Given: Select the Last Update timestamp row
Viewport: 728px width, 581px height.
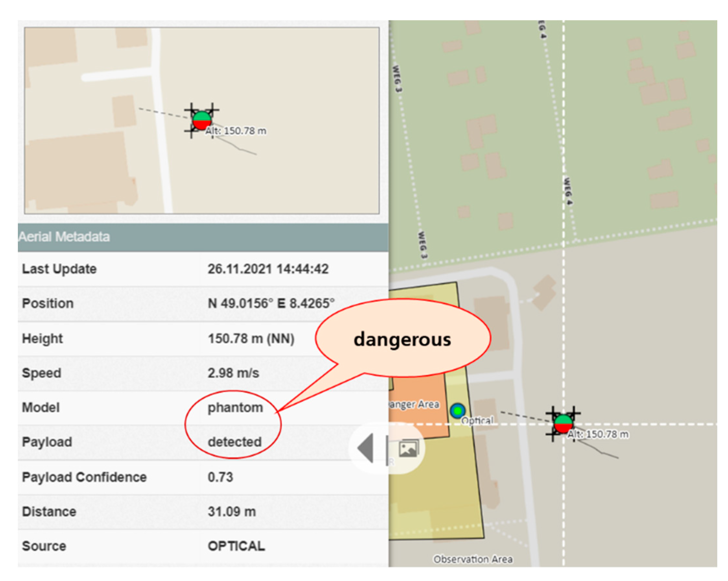Looking at the screenshot, I should (x=268, y=269).
